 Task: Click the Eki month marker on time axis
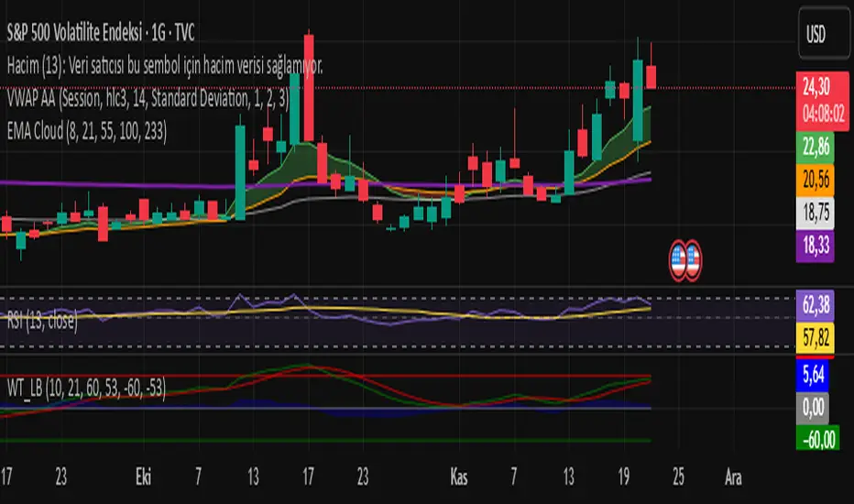(143, 477)
